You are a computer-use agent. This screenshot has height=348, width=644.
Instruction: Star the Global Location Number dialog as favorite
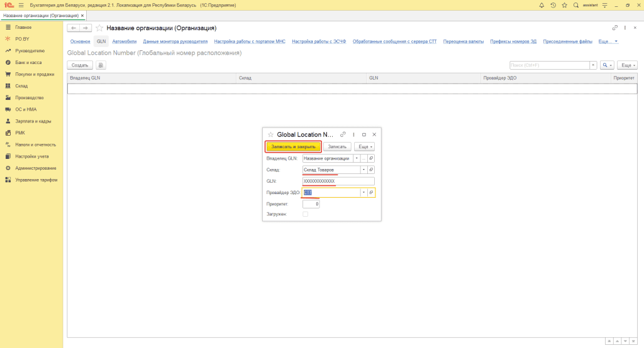[x=270, y=134]
